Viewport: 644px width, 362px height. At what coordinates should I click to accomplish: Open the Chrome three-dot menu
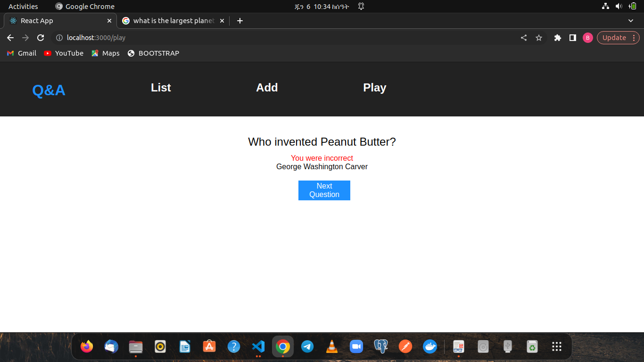(633, 38)
